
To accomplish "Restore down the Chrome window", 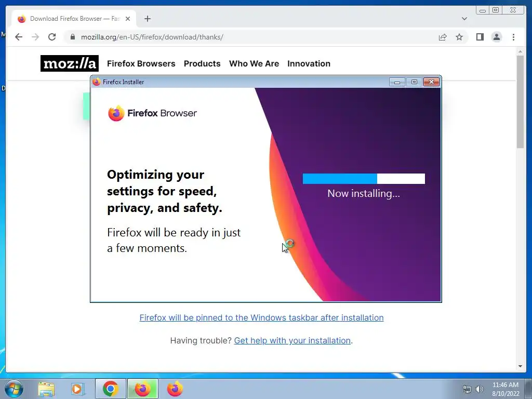I will click(x=496, y=10).
